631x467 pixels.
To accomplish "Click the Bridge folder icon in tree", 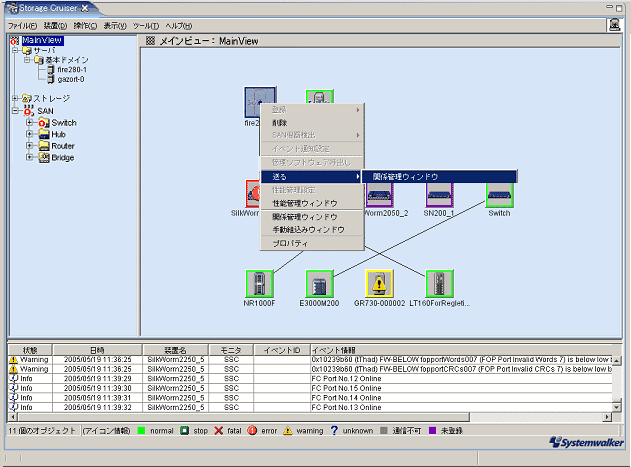I will coord(44,158).
